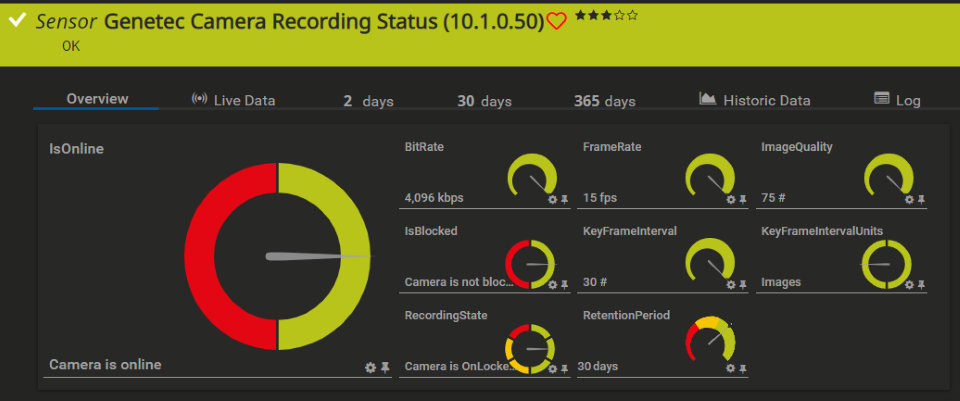Click the '30 #' value
The image size is (960, 401).
[x=594, y=282]
